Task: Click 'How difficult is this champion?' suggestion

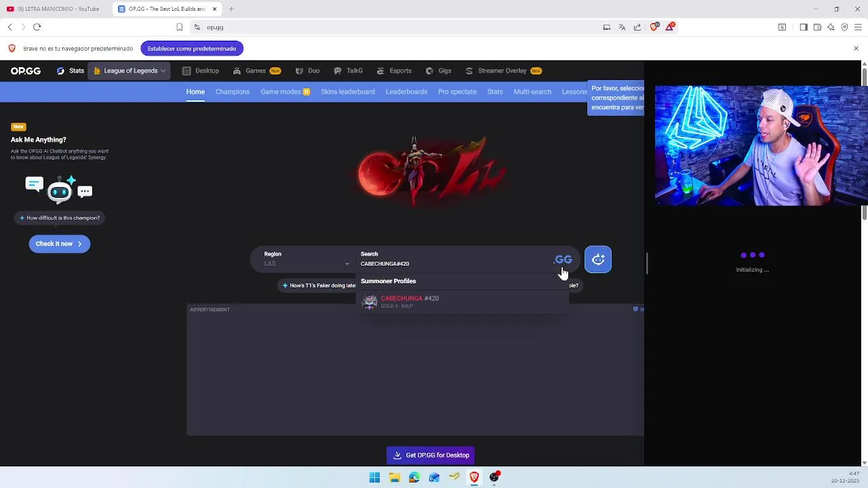Action: point(59,218)
